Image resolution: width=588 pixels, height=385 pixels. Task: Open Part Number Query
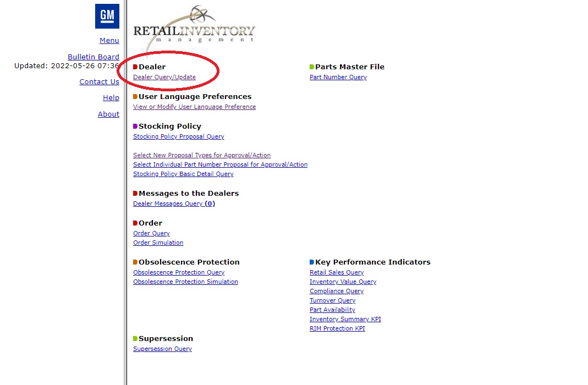point(338,77)
